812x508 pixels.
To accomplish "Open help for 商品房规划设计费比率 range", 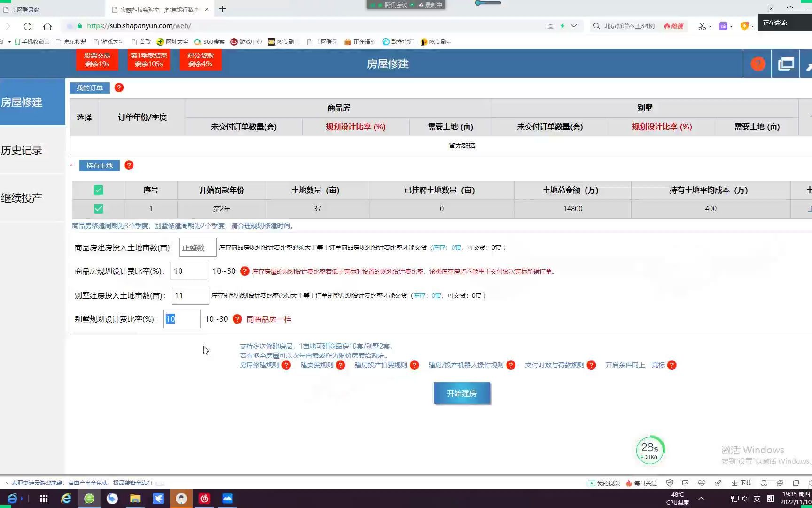I will [244, 271].
